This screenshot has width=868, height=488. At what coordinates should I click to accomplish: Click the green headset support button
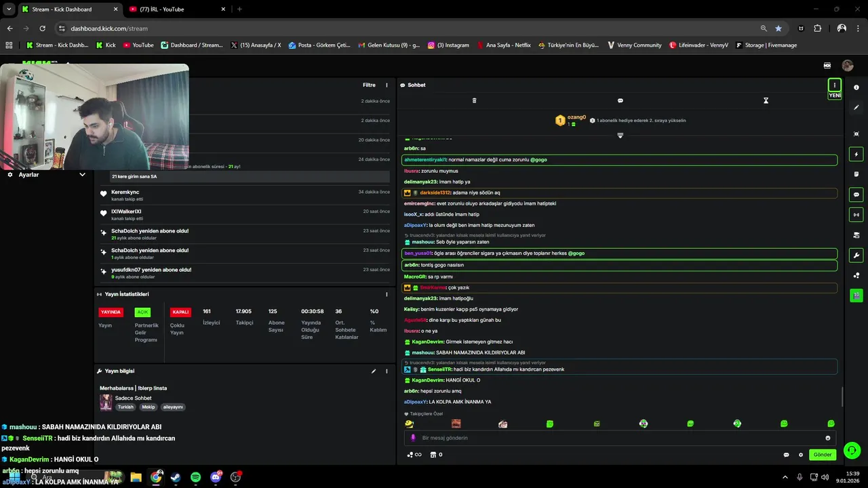852,450
